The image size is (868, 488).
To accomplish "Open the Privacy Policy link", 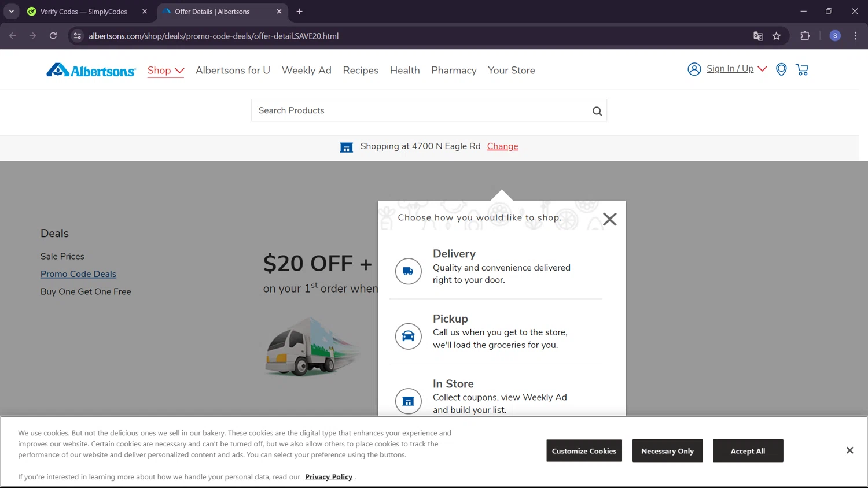I will tap(329, 477).
